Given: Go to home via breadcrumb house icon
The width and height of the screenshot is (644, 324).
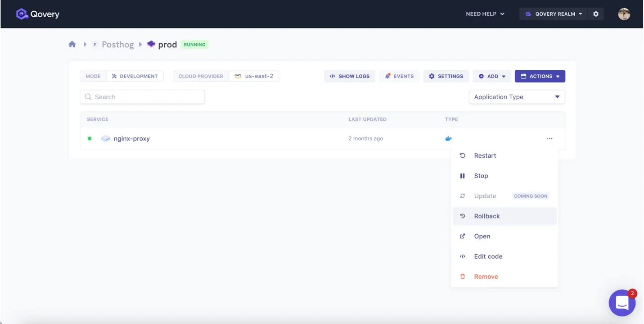Looking at the screenshot, I should pyautogui.click(x=72, y=44).
